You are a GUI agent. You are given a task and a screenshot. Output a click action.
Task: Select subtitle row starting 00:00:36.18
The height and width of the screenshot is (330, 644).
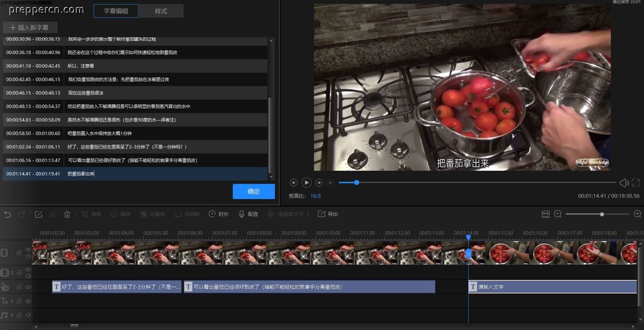coord(135,52)
